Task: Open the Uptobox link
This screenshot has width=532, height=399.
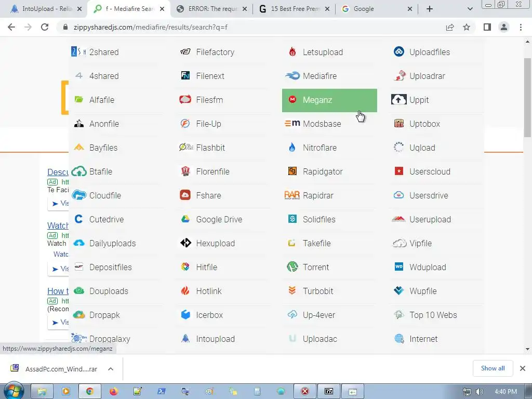Action: (x=424, y=124)
